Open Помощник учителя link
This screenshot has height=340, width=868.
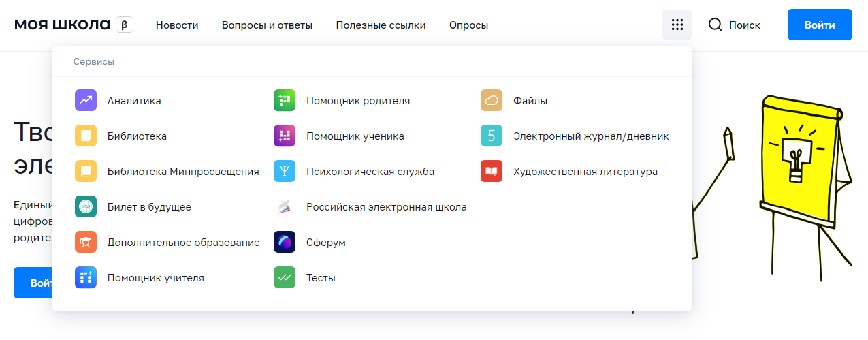156,278
